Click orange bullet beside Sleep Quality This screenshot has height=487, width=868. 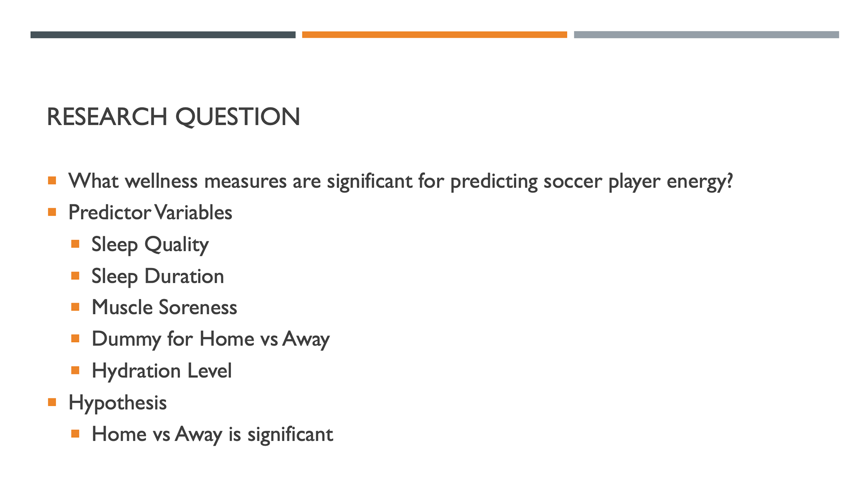(75, 244)
